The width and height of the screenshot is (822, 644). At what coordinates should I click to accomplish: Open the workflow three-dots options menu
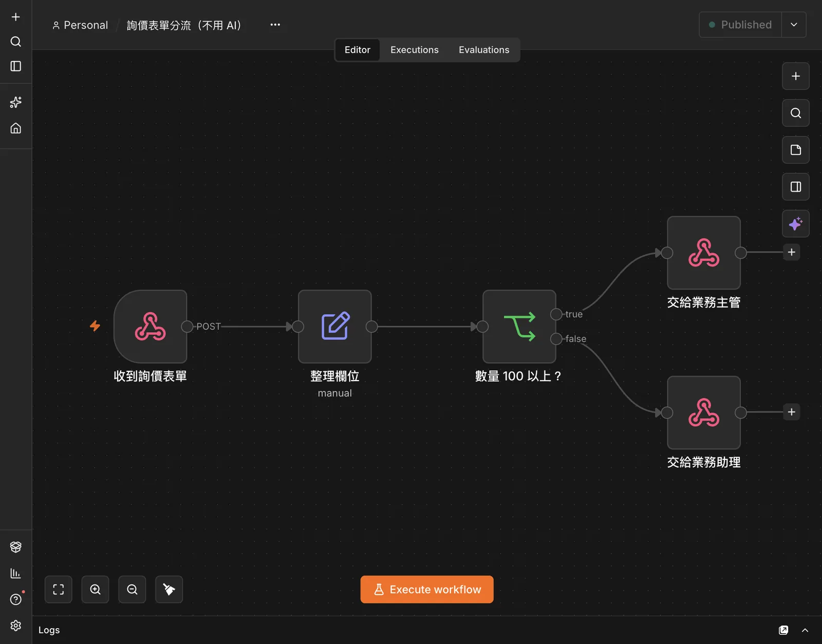point(275,25)
